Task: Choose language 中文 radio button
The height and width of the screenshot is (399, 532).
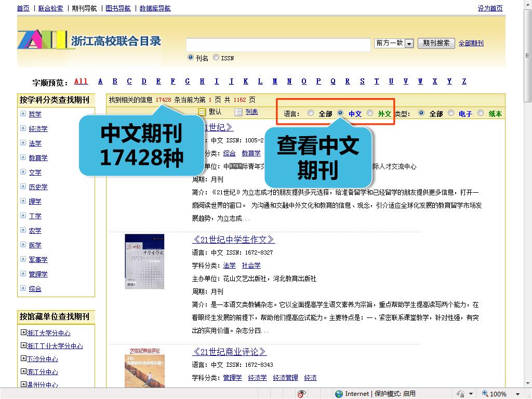Action: [x=340, y=113]
